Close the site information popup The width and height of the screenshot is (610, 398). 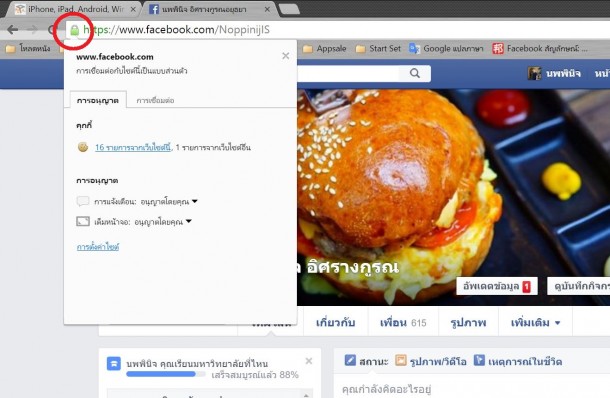click(x=286, y=56)
